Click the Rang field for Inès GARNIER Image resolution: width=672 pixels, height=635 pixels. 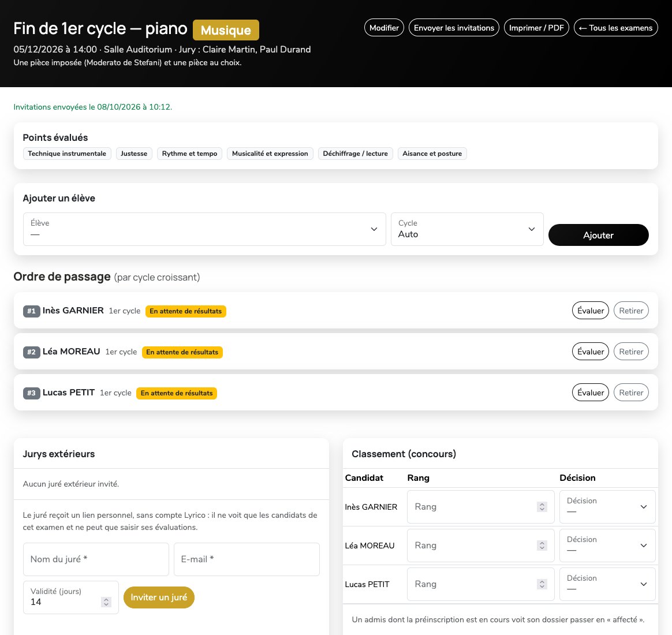480,507
